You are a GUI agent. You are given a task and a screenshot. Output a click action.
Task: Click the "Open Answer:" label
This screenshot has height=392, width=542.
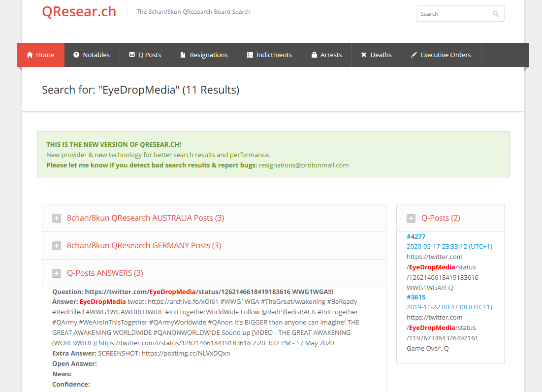(x=75, y=363)
